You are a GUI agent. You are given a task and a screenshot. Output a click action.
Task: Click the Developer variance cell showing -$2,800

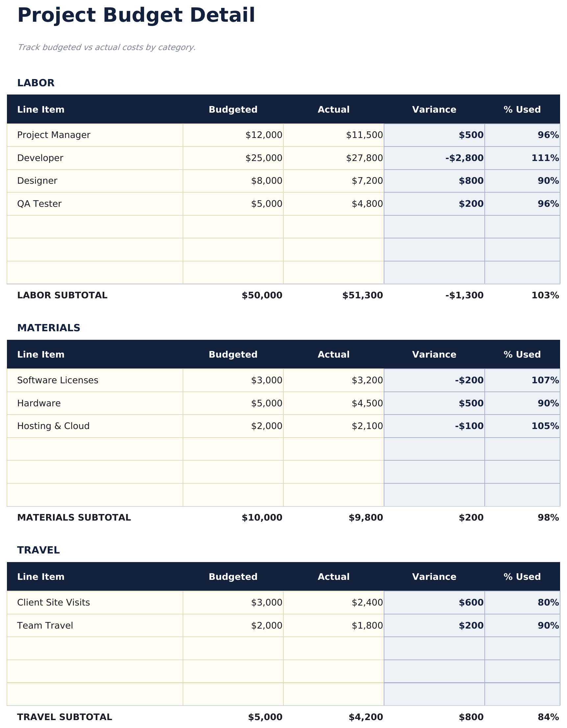(434, 158)
